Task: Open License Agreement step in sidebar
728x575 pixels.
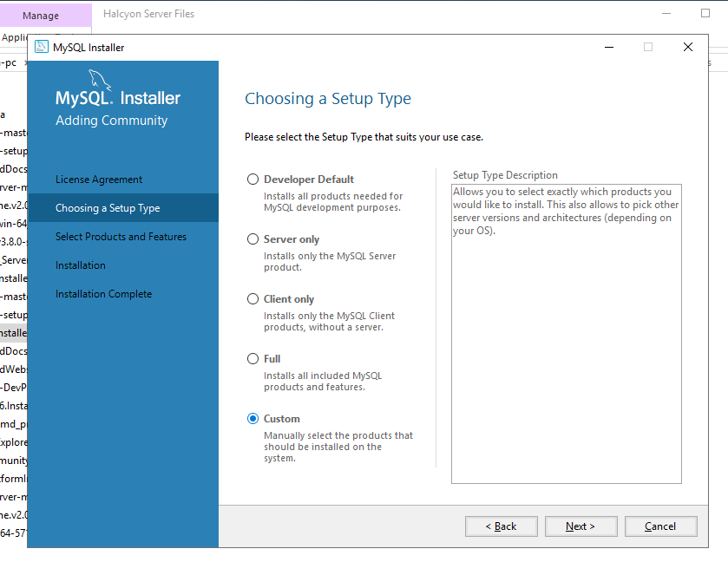Action: pos(99,180)
